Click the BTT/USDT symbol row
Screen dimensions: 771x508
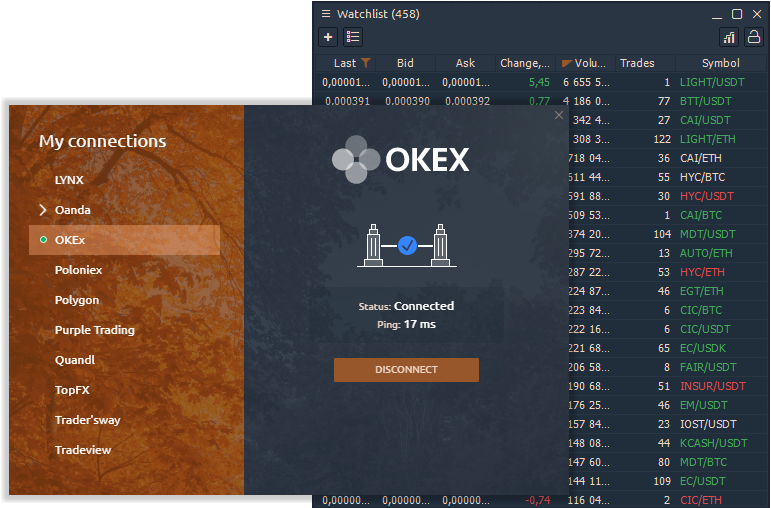(x=706, y=101)
